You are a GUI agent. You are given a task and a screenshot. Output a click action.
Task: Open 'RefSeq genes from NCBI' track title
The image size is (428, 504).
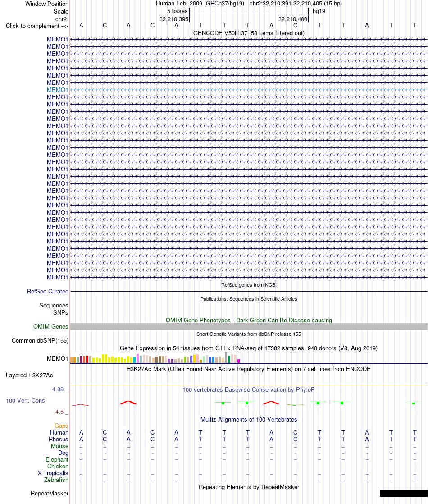[249, 285]
